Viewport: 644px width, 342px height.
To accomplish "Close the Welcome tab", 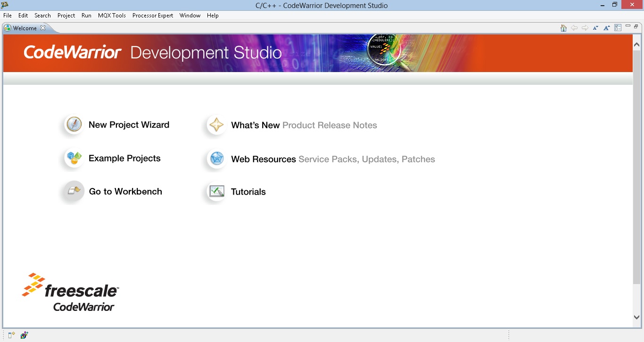I will click(43, 28).
